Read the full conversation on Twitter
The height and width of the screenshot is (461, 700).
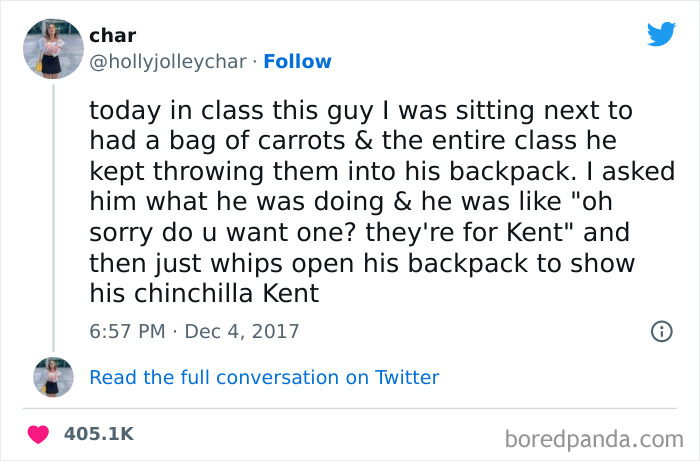(264, 377)
